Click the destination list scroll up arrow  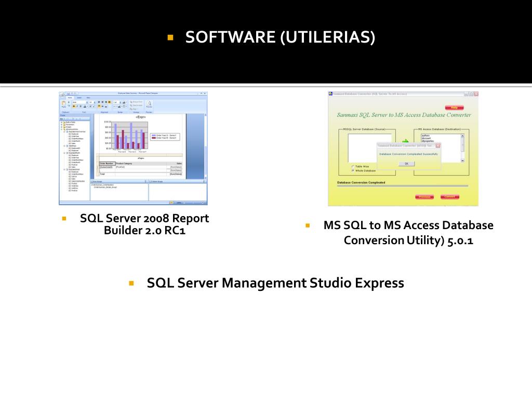click(463, 136)
